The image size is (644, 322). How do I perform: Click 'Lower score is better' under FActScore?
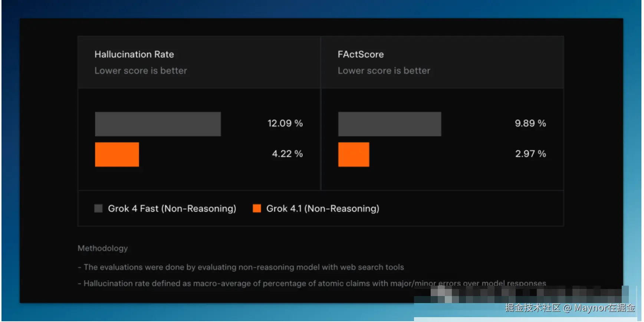tap(384, 71)
